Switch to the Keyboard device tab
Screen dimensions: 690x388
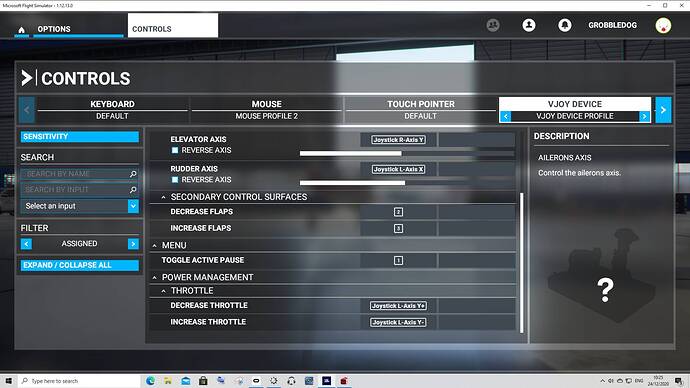click(x=112, y=110)
